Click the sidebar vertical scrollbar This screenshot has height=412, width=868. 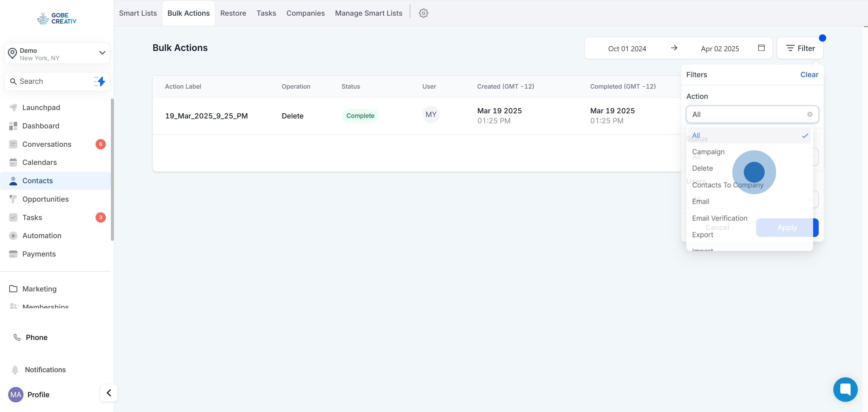[x=112, y=169]
